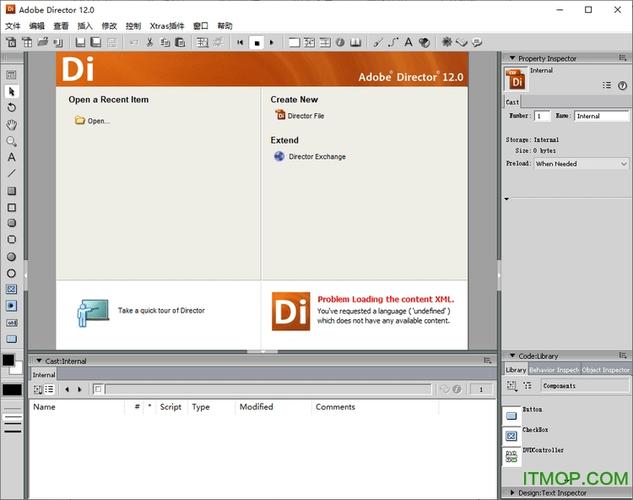Select the outlined Rectangle tool
The image size is (633, 500).
(11, 207)
